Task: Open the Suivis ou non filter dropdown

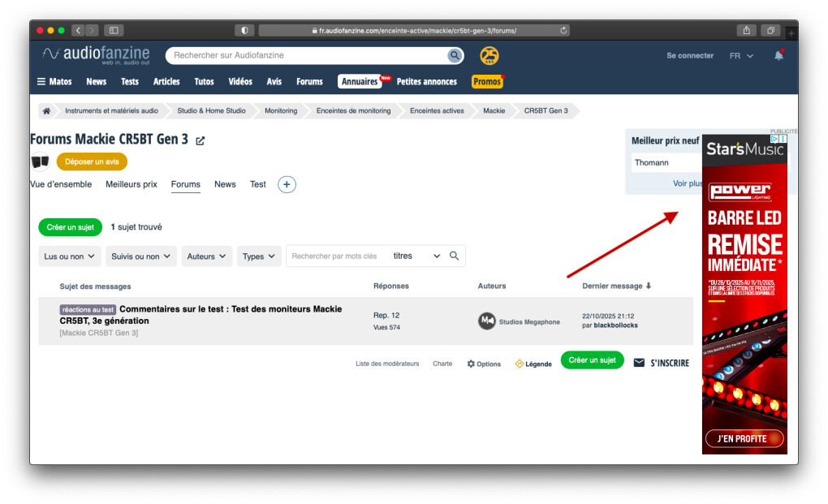Action: click(141, 256)
